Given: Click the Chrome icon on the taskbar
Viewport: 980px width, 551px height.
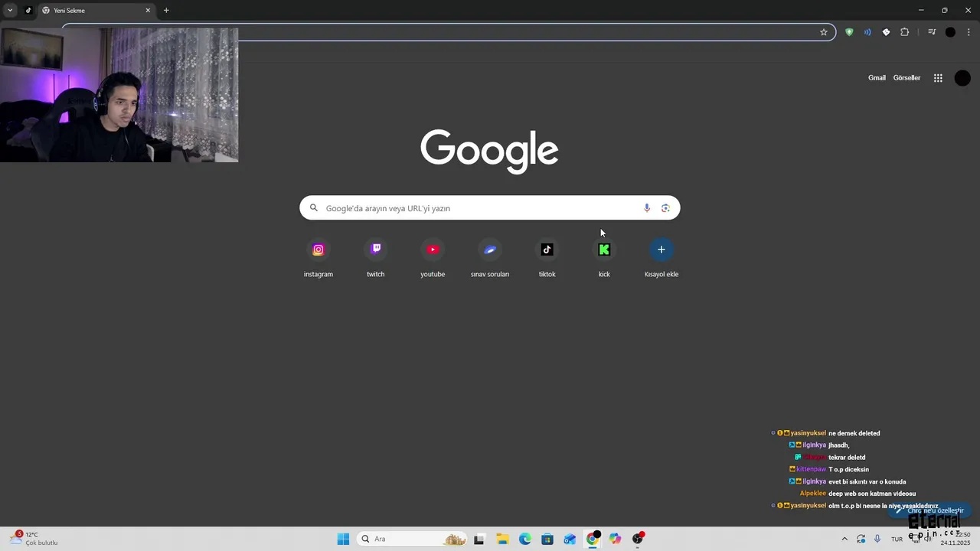Looking at the screenshot, I should [x=593, y=539].
